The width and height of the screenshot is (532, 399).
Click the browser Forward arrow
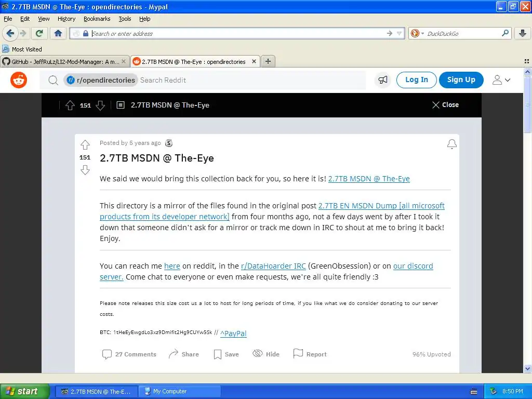pyautogui.click(x=23, y=33)
